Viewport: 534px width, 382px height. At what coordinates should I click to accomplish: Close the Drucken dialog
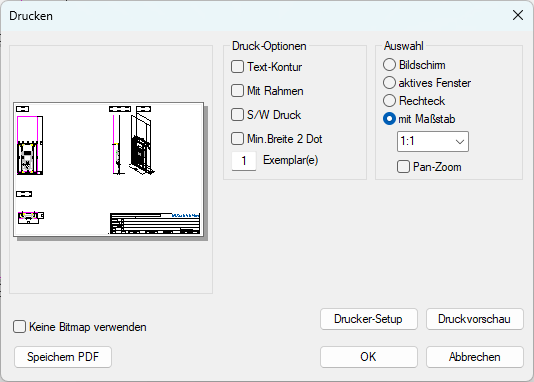[518, 15]
